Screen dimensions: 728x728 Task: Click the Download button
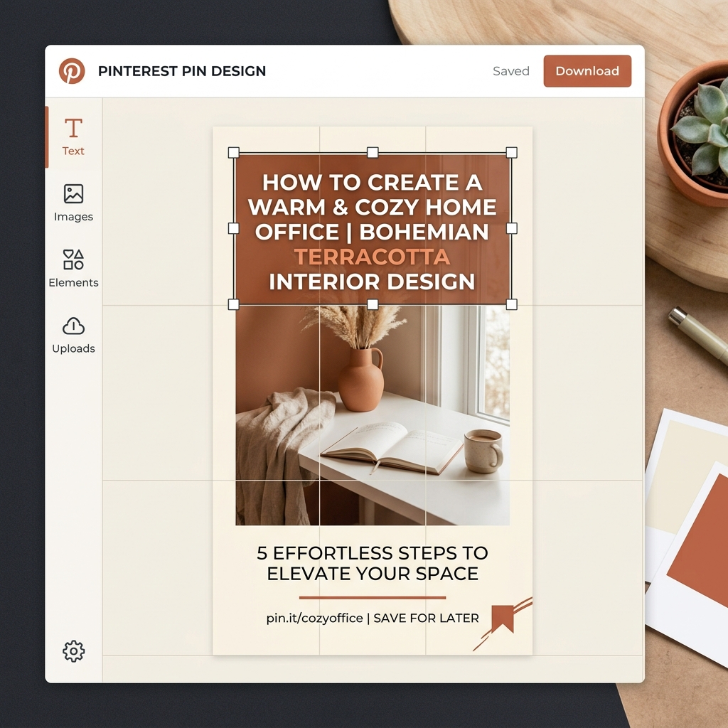coord(587,71)
